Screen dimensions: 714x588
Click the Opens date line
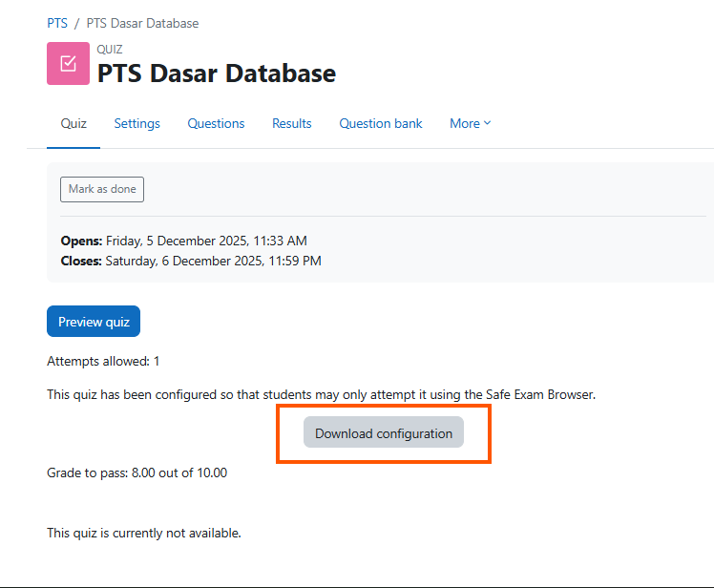[x=183, y=241]
